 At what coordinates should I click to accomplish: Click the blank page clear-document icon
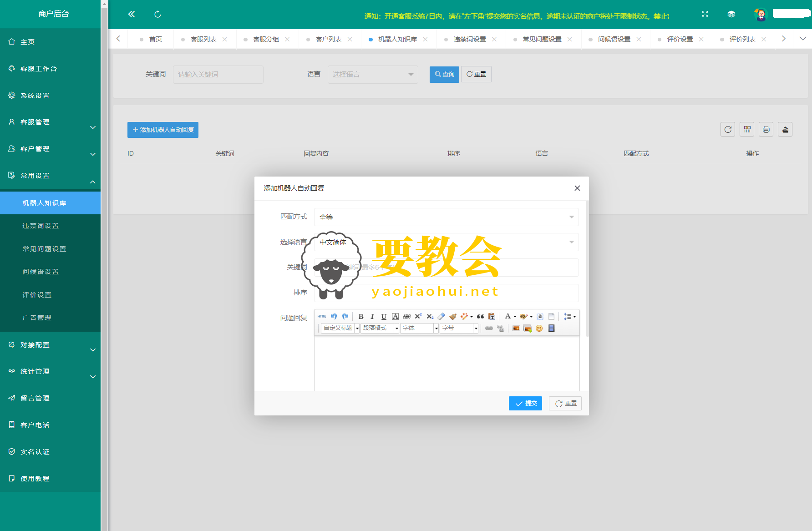pos(551,316)
